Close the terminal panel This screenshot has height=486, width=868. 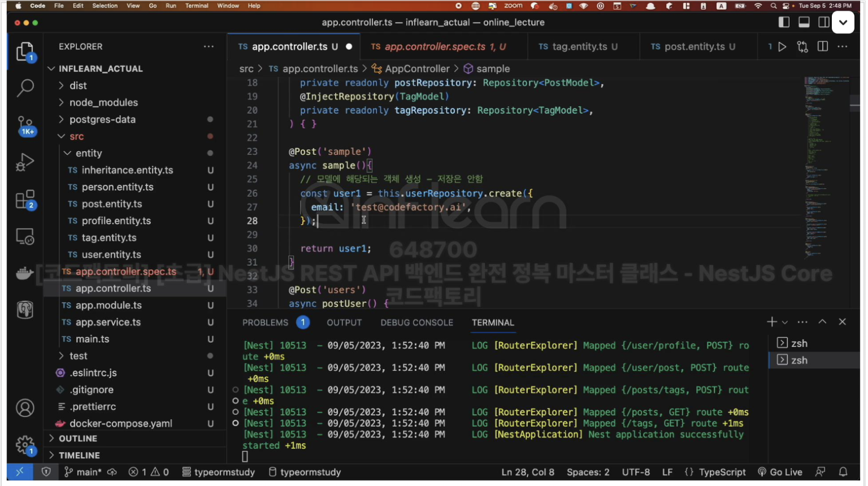click(843, 322)
